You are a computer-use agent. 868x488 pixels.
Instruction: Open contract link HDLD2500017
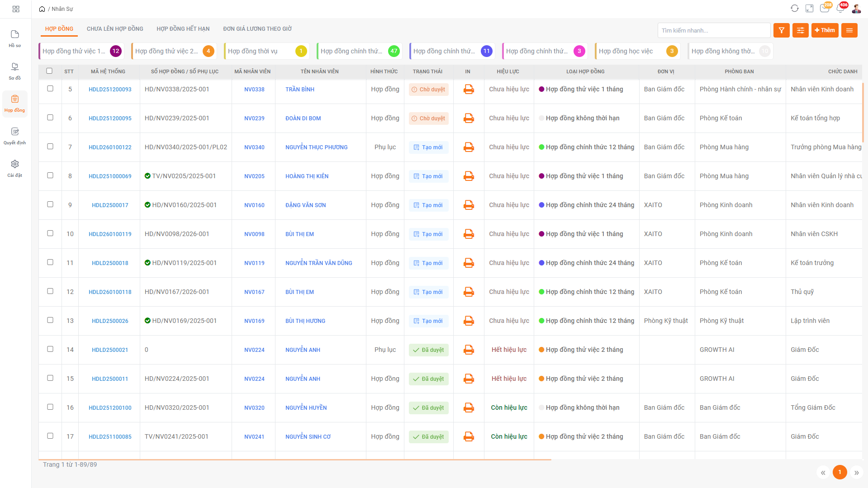pyautogui.click(x=110, y=205)
